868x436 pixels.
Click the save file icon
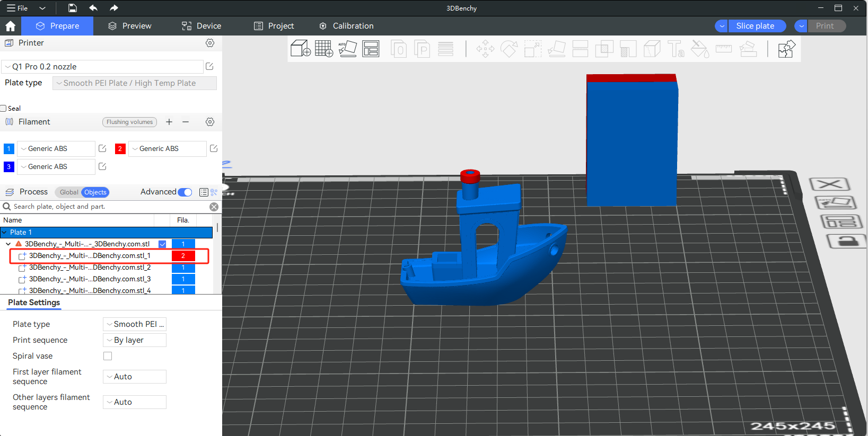(73, 8)
